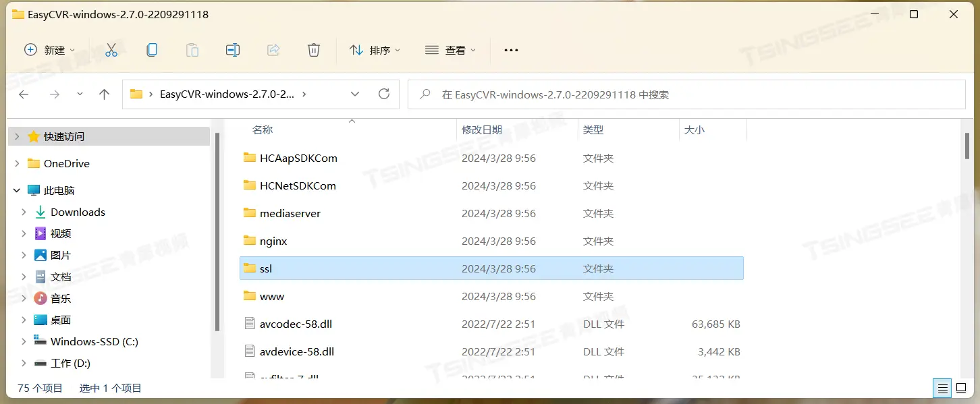
Task: Collapse the 此电脑 tree node
Action: 17,190
